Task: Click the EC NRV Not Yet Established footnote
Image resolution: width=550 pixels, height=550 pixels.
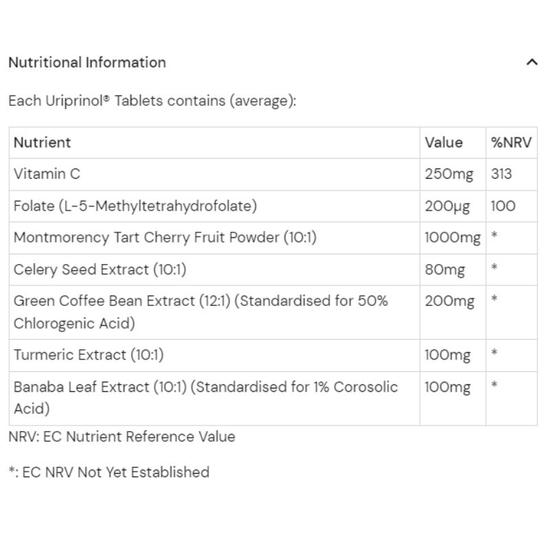Action: [109, 472]
